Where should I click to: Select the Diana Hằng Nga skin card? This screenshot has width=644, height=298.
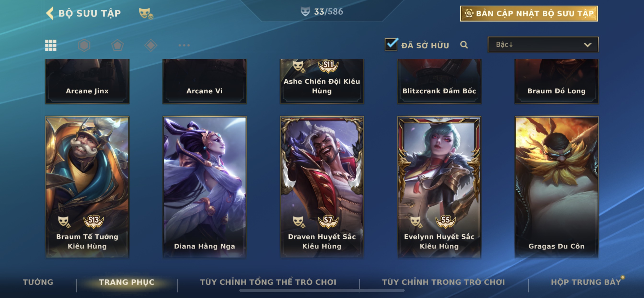click(x=205, y=187)
